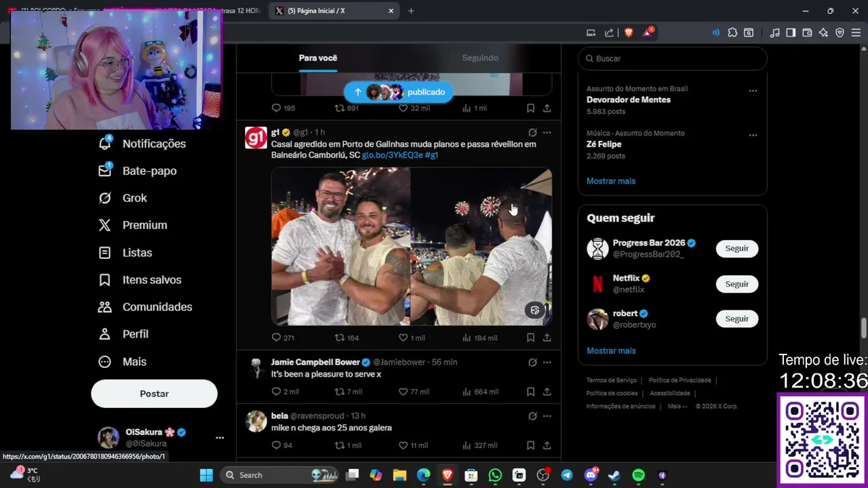The width and height of the screenshot is (868, 488).
Task: Focus the Buscar search field
Action: tap(672, 58)
